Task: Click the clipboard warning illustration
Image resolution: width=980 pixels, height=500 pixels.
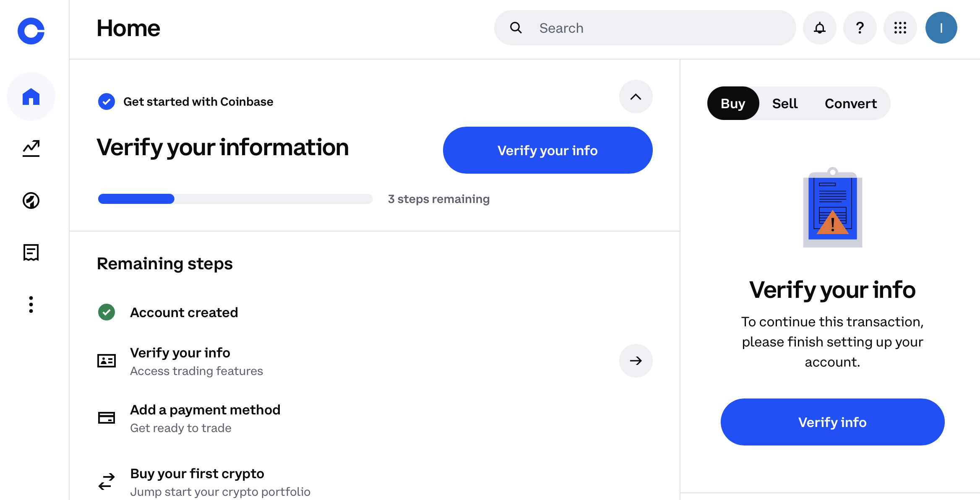Action: tap(833, 207)
